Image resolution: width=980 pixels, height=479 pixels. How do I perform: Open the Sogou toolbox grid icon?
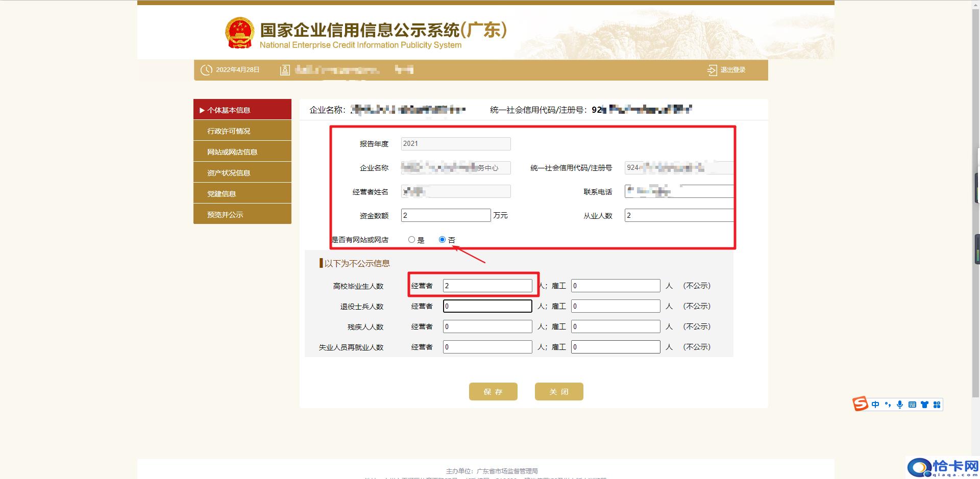coord(937,405)
